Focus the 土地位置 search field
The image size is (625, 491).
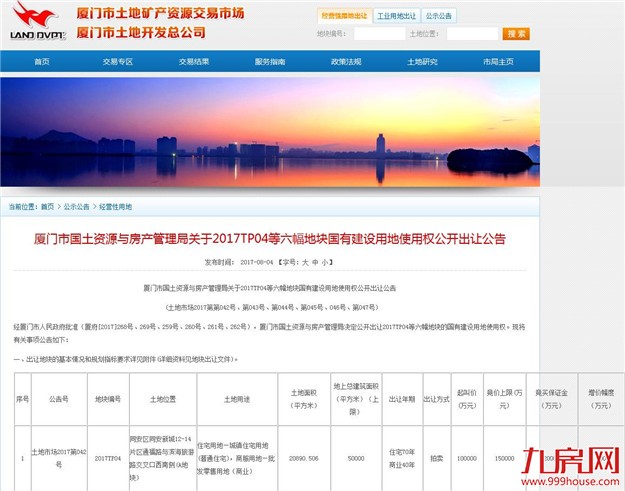click(x=472, y=34)
